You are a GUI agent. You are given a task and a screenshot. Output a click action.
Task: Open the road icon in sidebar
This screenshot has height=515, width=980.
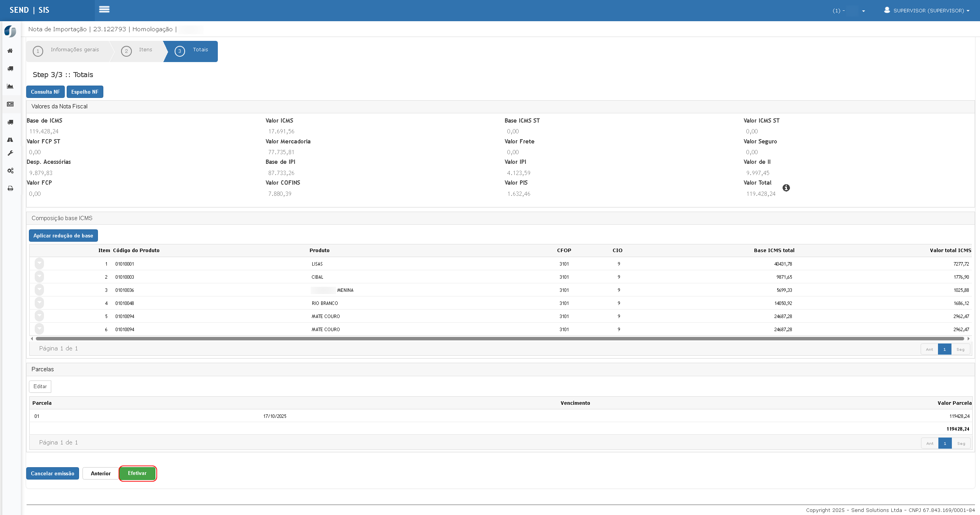(x=10, y=140)
